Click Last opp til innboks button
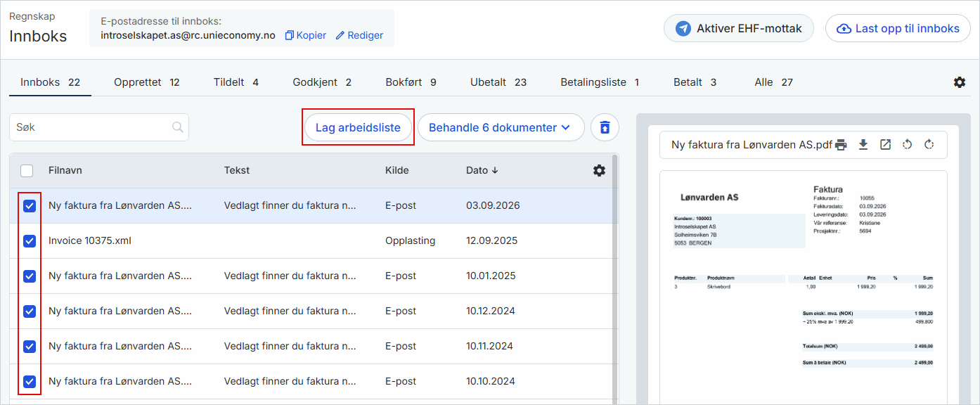This screenshot has width=980, height=405. pyautogui.click(x=898, y=29)
